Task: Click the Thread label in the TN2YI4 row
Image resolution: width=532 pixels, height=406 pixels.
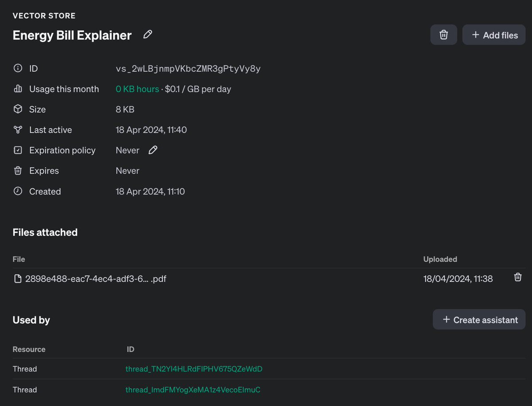Action: pos(25,369)
